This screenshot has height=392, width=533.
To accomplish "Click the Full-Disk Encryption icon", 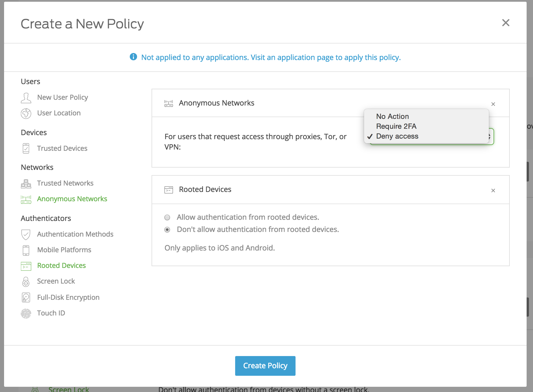I will 26,297.
